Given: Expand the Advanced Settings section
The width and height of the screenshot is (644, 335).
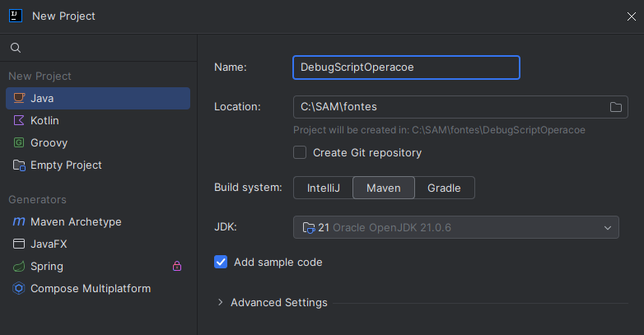Looking at the screenshot, I should (221, 303).
